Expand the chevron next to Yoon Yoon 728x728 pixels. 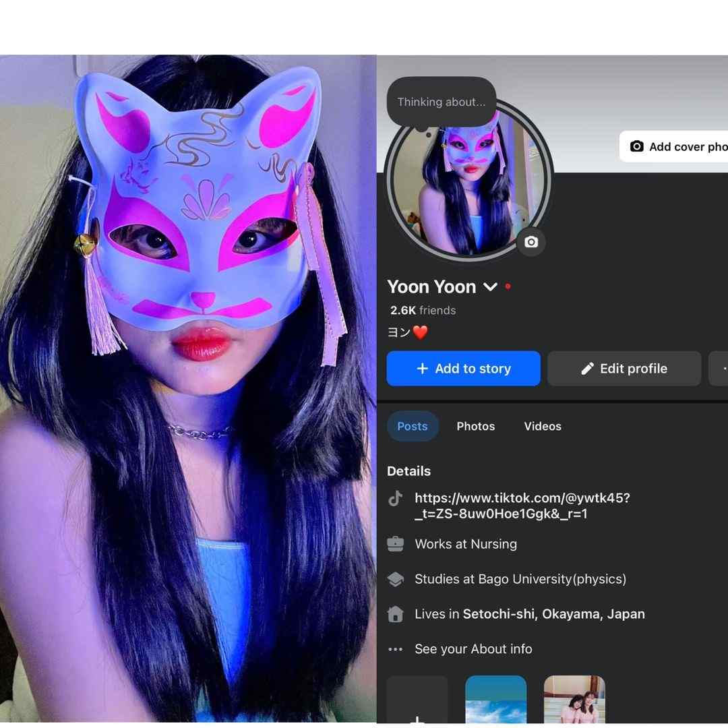(490, 287)
